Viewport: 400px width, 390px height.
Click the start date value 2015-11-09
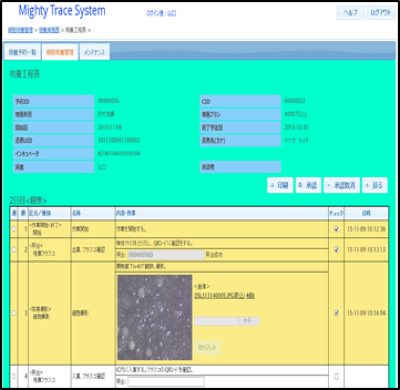click(110, 127)
